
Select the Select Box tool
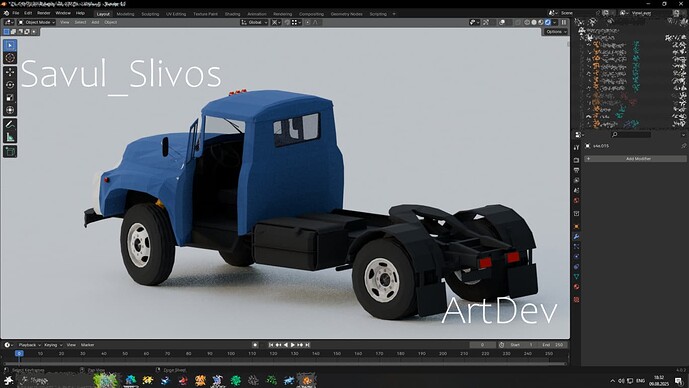[10, 45]
